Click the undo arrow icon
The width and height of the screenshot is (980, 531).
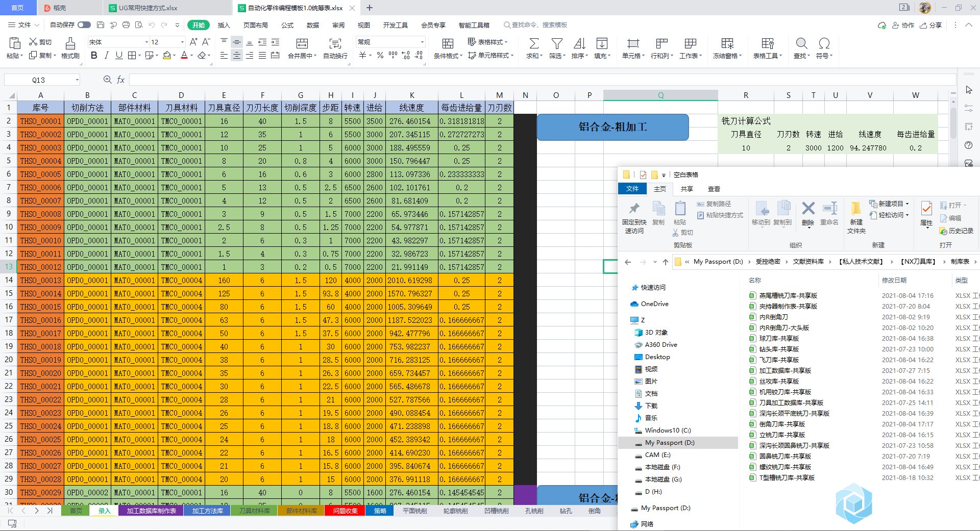[x=152, y=24]
